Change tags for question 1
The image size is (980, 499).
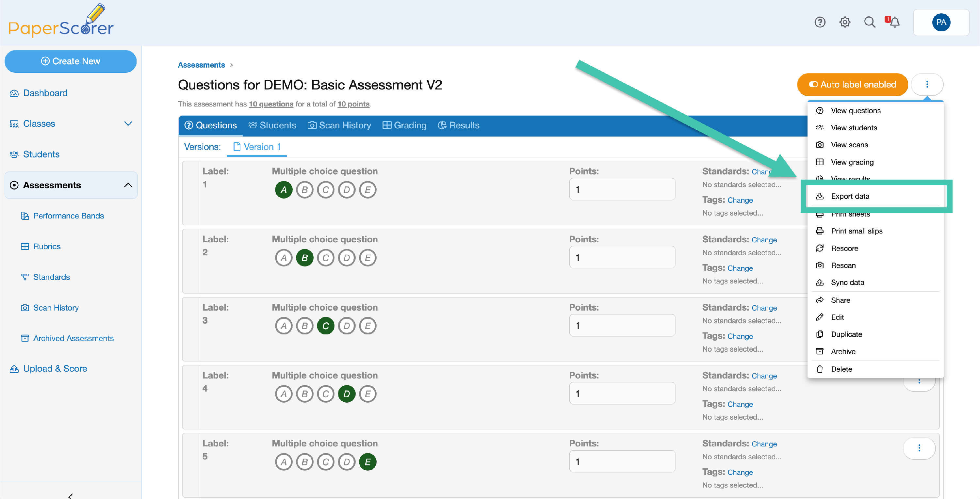coord(740,200)
